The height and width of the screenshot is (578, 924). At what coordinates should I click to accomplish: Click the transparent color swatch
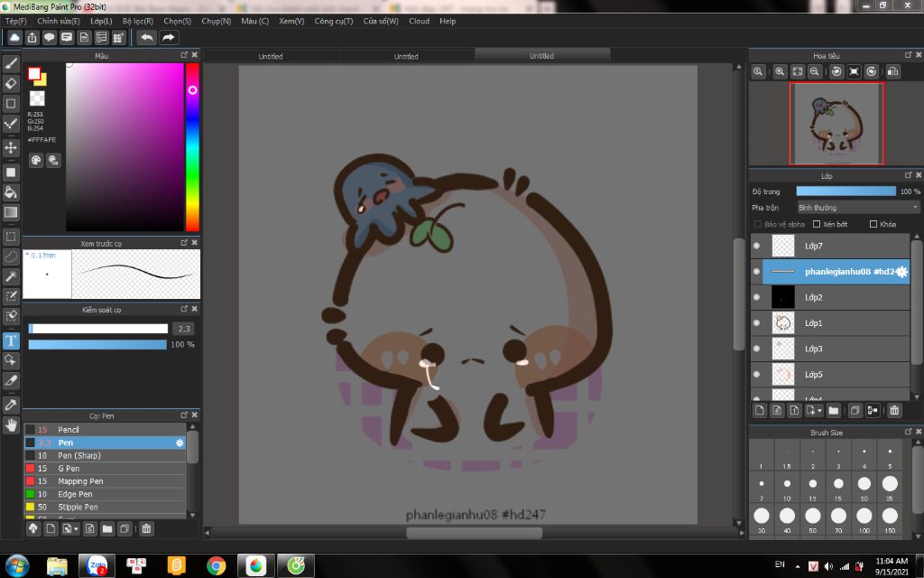pos(37,98)
